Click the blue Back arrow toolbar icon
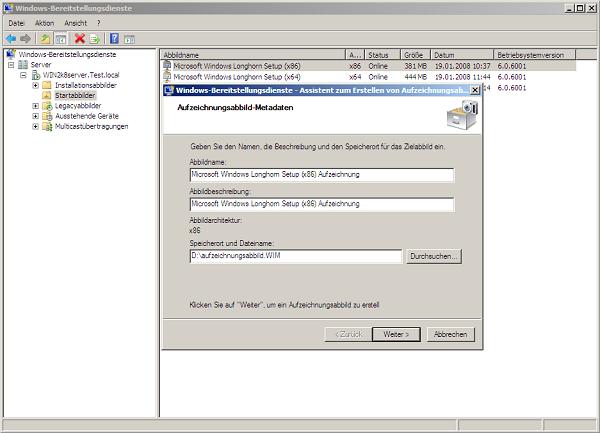The image size is (600, 433). 11,39
